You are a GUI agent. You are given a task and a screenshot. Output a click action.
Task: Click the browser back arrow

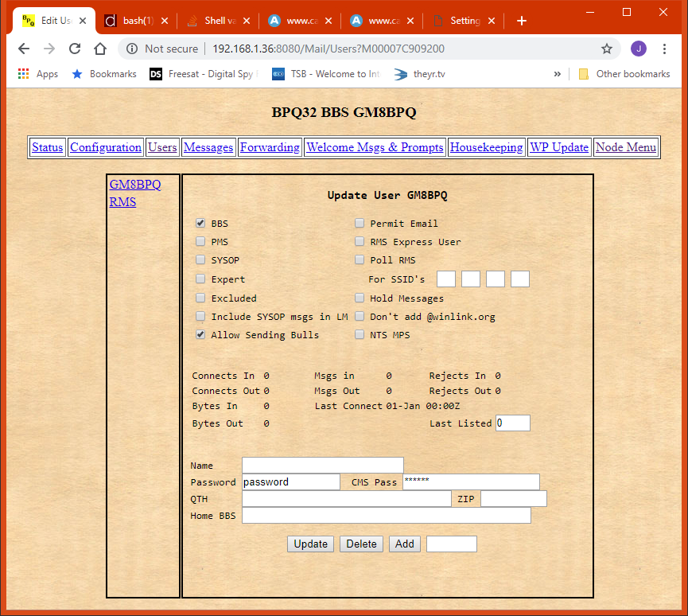[x=24, y=49]
